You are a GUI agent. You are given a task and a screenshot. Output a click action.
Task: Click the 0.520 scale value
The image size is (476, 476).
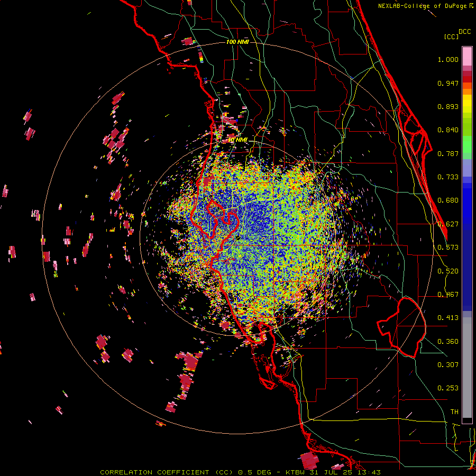[448, 271]
